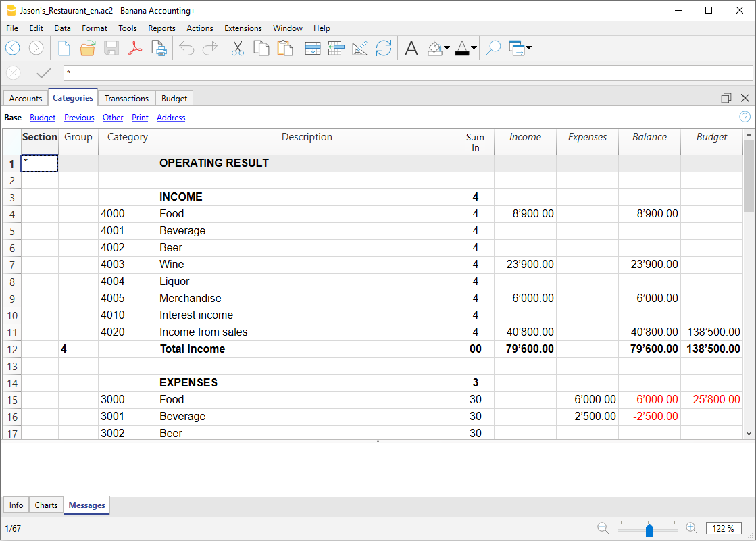Viewport: 756px width, 541px height.
Task: Select the 'Total Income' description cell
Action: [x=307, y=349]
